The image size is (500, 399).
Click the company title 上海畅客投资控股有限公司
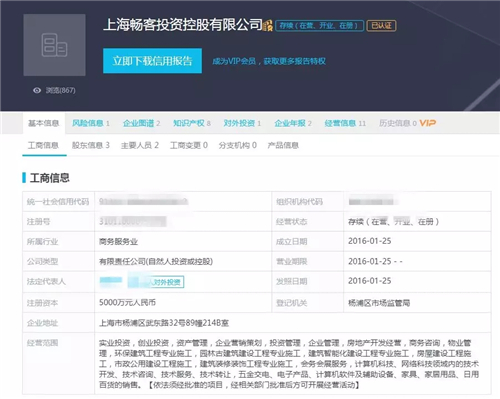tap(183, 25)
